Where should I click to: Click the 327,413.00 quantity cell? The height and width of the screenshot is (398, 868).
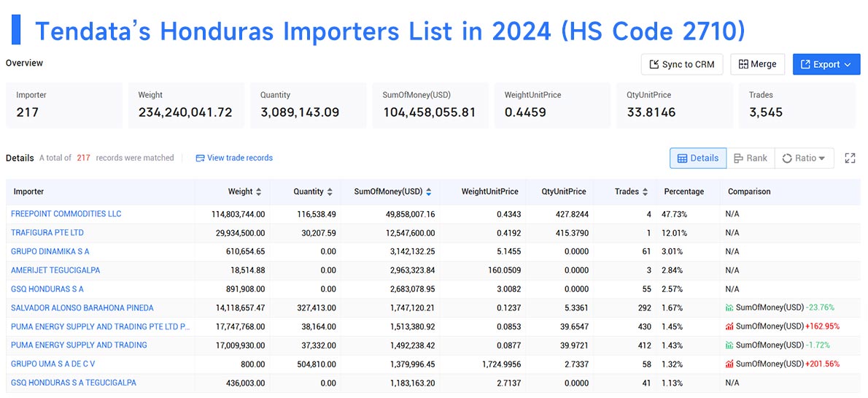click(x=316, y=307)
